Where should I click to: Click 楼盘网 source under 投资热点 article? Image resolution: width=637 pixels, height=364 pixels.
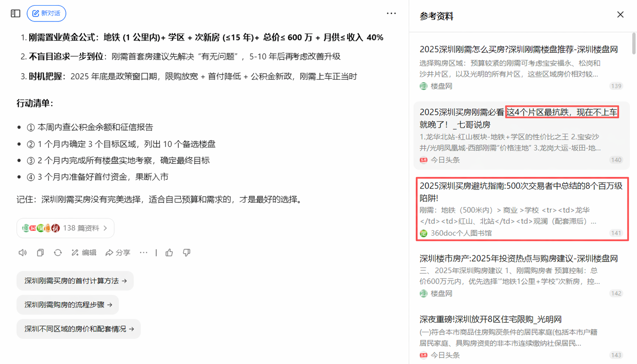(x=441, y=294)
